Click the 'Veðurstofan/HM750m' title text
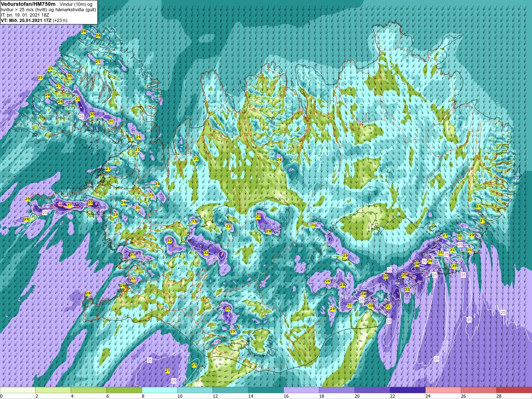532x399 pixels. 28,4
